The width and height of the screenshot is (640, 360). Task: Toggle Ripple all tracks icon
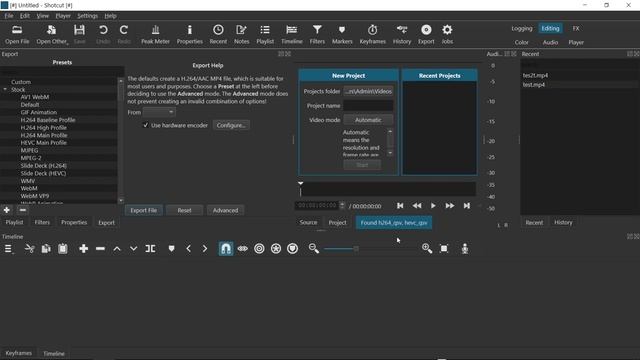276,249
